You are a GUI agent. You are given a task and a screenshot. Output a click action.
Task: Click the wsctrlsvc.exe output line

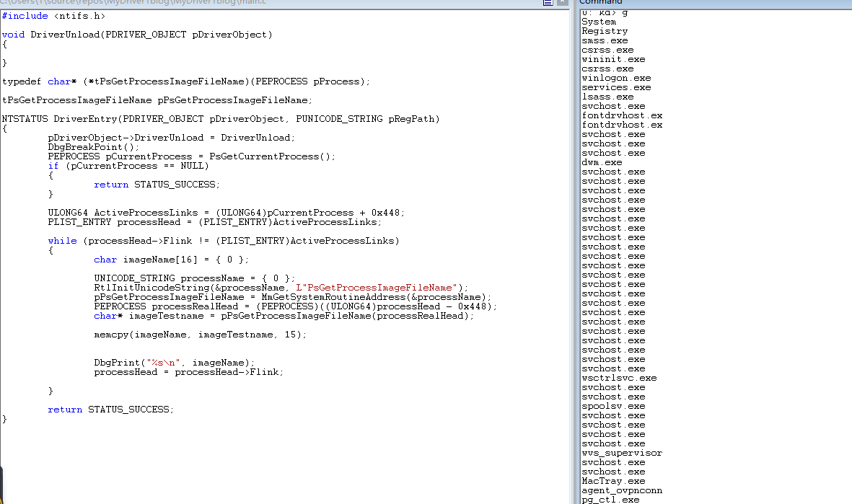coord(619,378)
